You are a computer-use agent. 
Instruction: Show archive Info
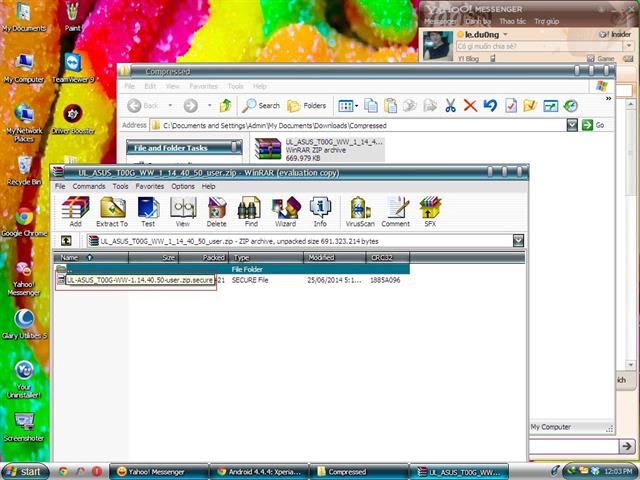[x=320, y=211]
